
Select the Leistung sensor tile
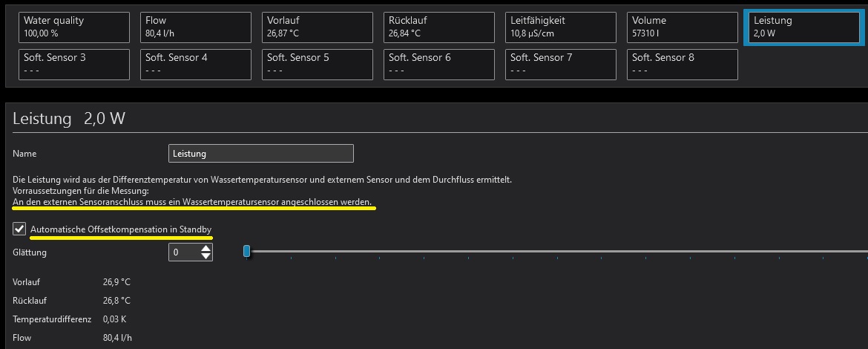(x=803, y=27)
